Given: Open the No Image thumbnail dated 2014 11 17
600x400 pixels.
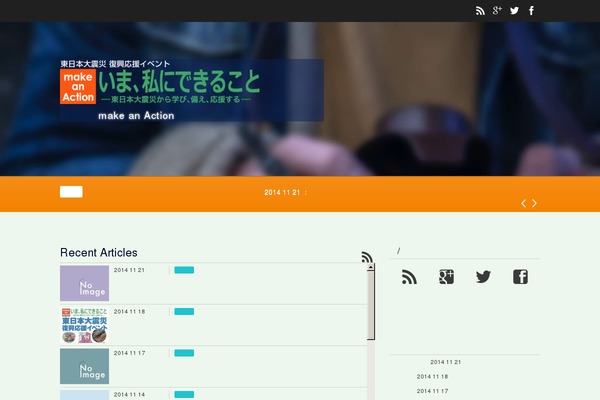Looking at the screenshot, I should (85, 366).
